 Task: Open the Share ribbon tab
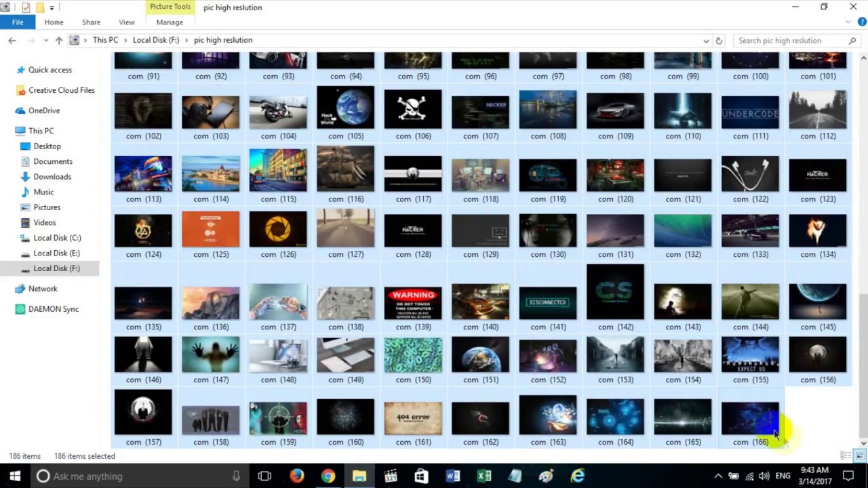click(x=91, y=22)
